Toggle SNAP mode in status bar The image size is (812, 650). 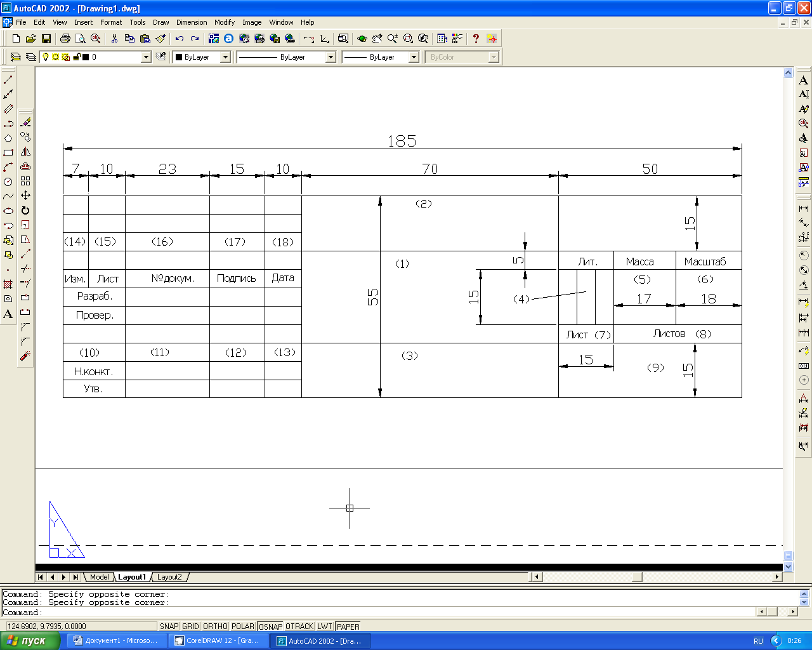click(x=169, y=627)
